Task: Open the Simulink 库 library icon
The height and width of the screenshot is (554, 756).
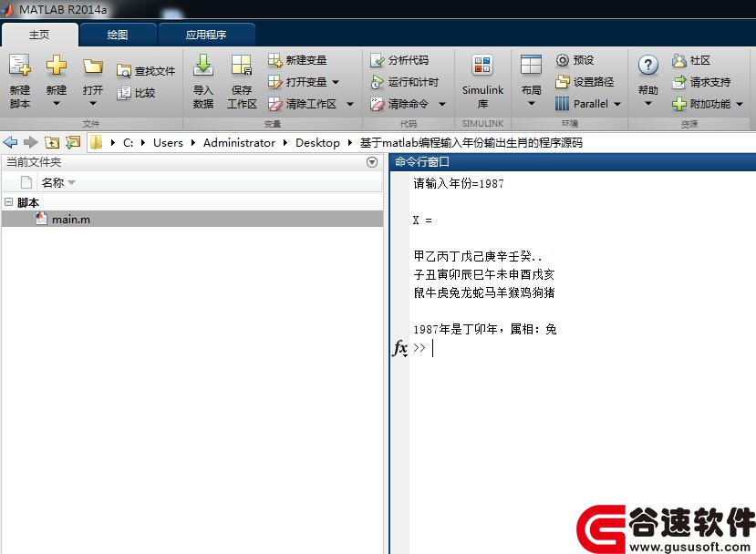Action: coord(482,65)
